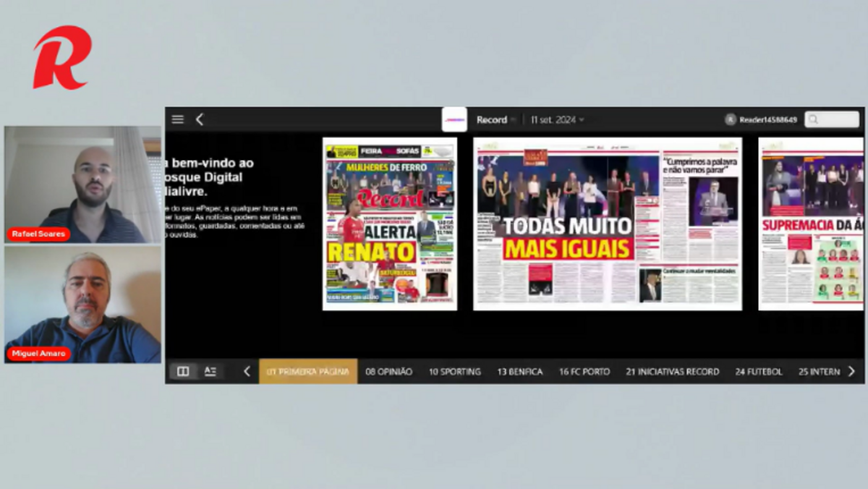Select the 01 Primeira Página tab
The height and width of the screenshot is (489, 868).
pos(308,371)
